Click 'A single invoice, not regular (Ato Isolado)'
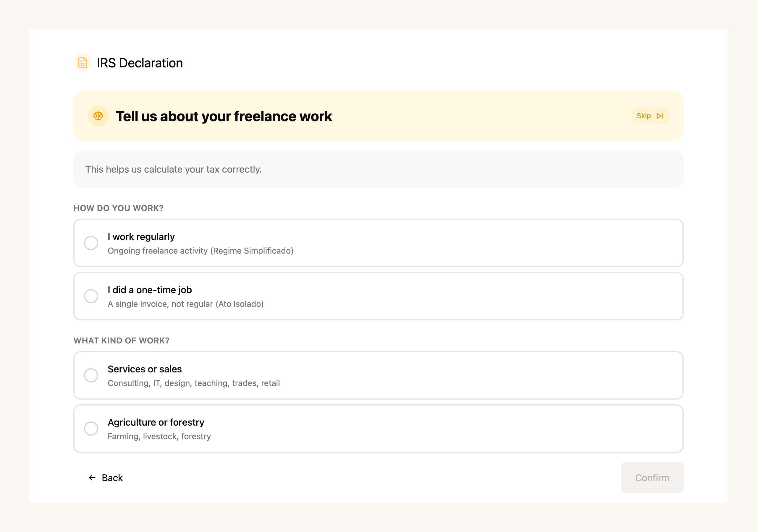The width and height of the screenshot is (757, 532). coord(186,304)
